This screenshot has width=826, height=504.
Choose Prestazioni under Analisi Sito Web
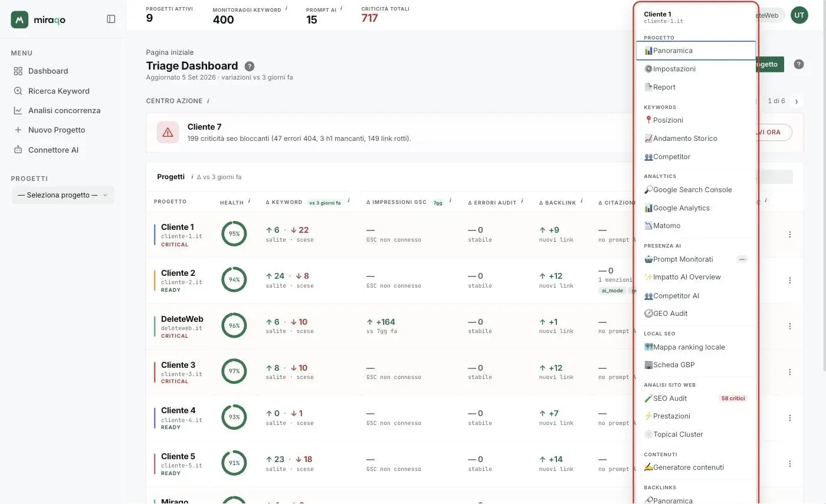tap(696, 416)
